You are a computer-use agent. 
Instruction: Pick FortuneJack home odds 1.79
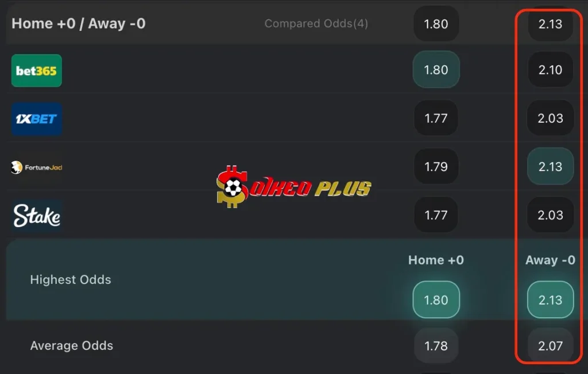436,167
